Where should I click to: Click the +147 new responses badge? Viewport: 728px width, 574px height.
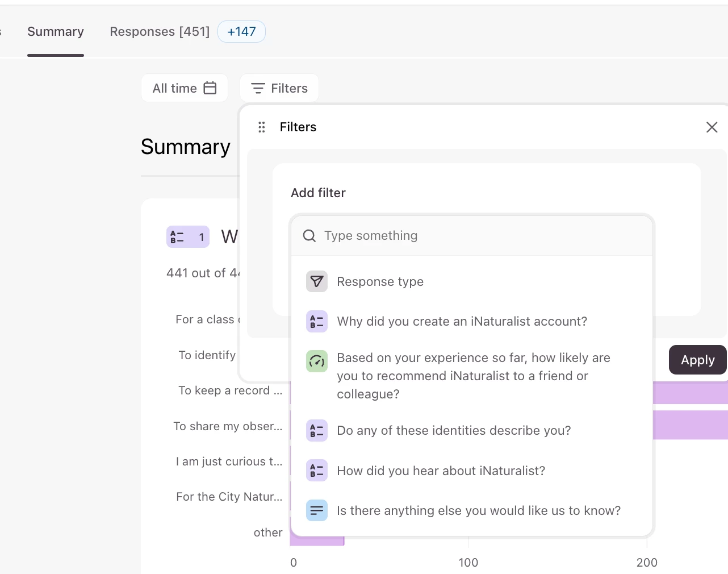click(241, 32)
